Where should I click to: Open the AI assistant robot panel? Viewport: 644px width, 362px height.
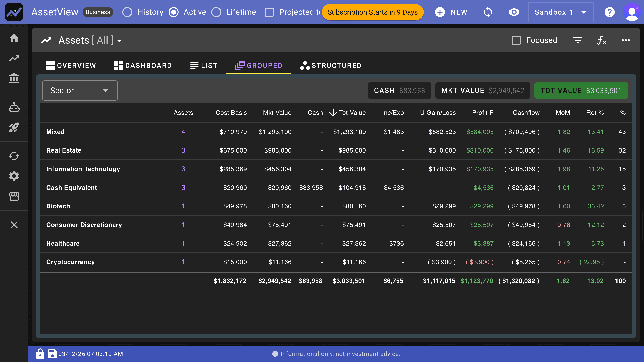click(x=14, y=107)
